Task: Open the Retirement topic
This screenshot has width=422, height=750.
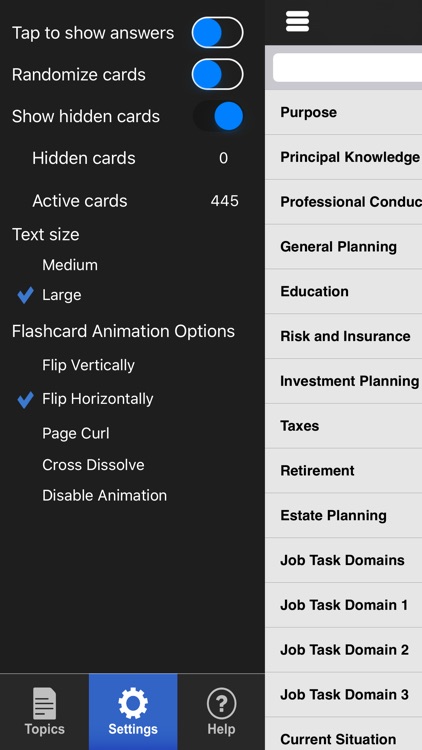Action: (344, 471)
